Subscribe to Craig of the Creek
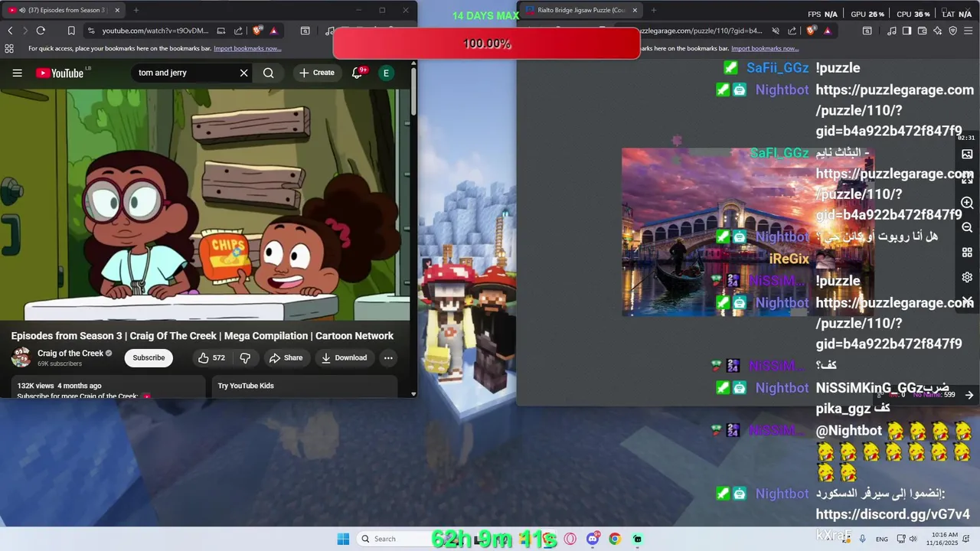980x551 pixels. coord(149,357)
